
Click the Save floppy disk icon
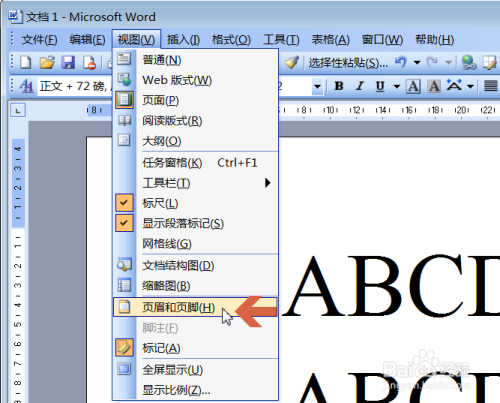click(68, 63)
